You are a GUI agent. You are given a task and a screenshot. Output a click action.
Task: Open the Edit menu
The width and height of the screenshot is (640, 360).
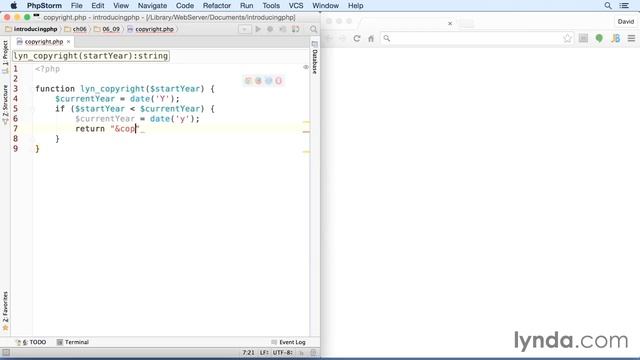click(98, 6)
